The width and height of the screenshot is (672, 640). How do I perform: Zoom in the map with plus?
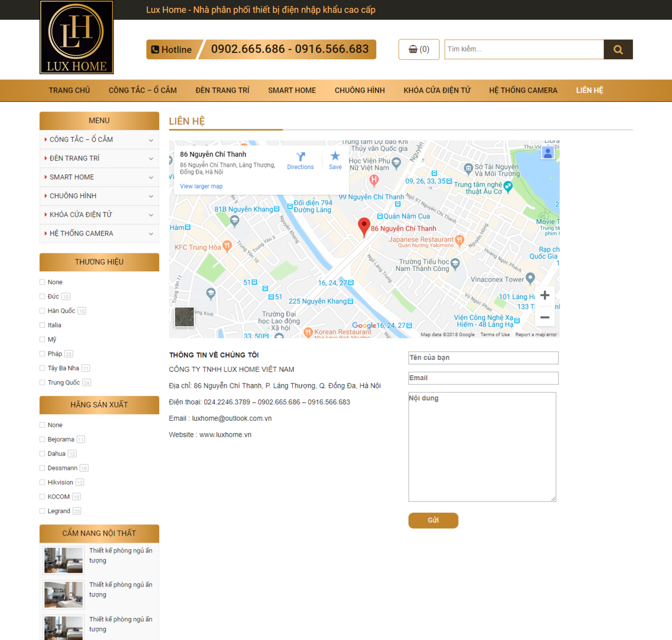(545, 295)
